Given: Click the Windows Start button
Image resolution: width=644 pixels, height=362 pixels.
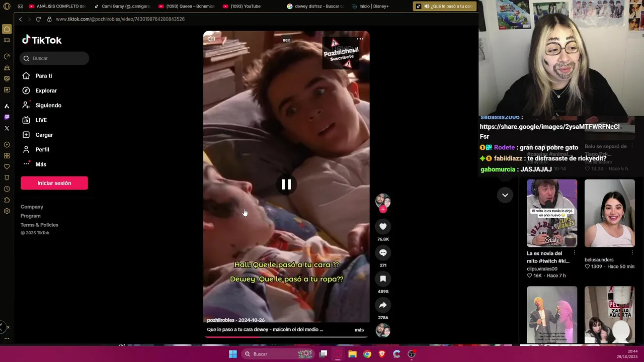Looking at the screenshot, I should tap(233, 354).
